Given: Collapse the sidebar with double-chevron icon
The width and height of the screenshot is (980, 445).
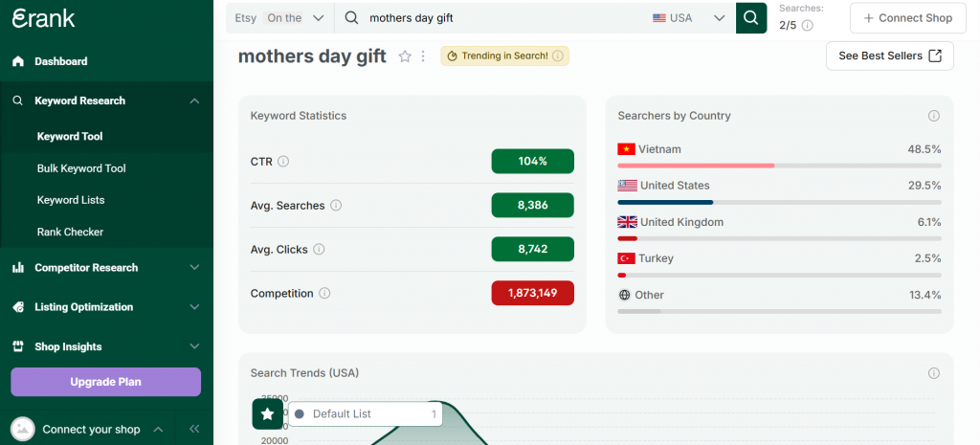Looking at the screenshot, I should tap(194, 430).
